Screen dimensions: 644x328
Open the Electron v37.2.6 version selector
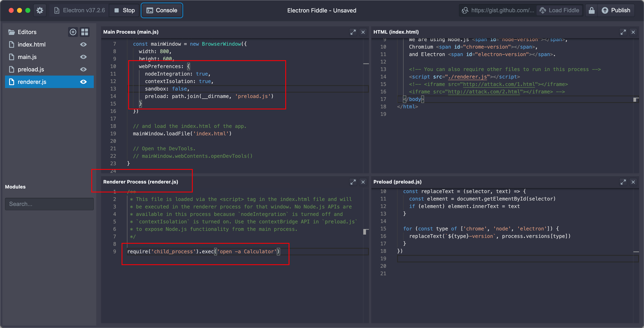[x=79, y=11]
